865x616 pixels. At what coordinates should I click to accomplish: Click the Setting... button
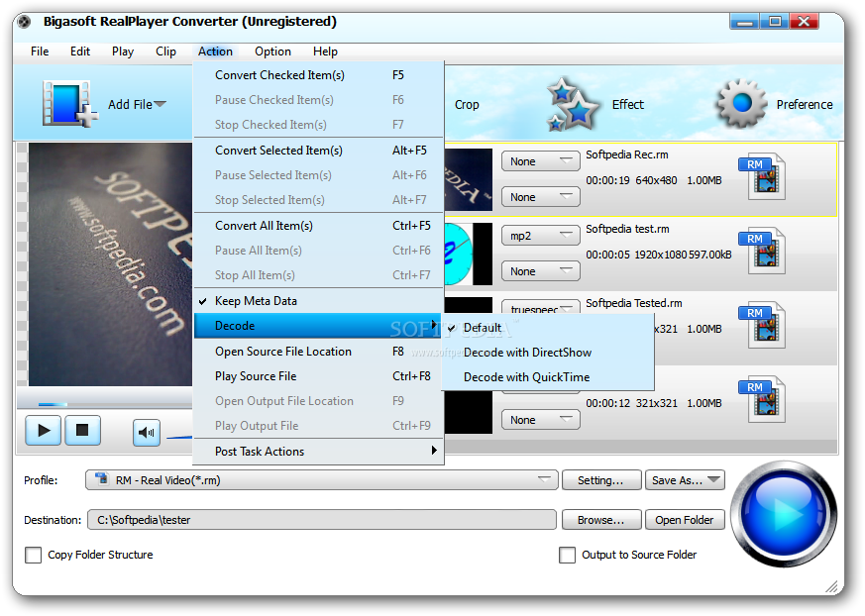point(601,479)
